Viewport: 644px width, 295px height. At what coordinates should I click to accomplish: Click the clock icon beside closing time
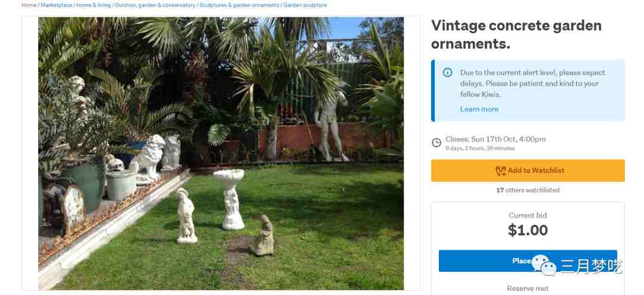[436, 143]
